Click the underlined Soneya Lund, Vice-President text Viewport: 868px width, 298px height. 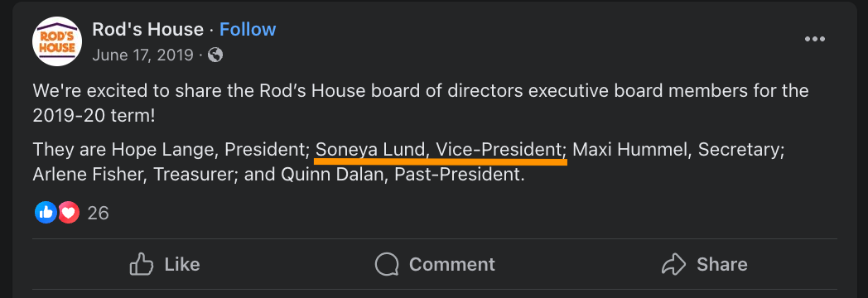pos(439,150)
